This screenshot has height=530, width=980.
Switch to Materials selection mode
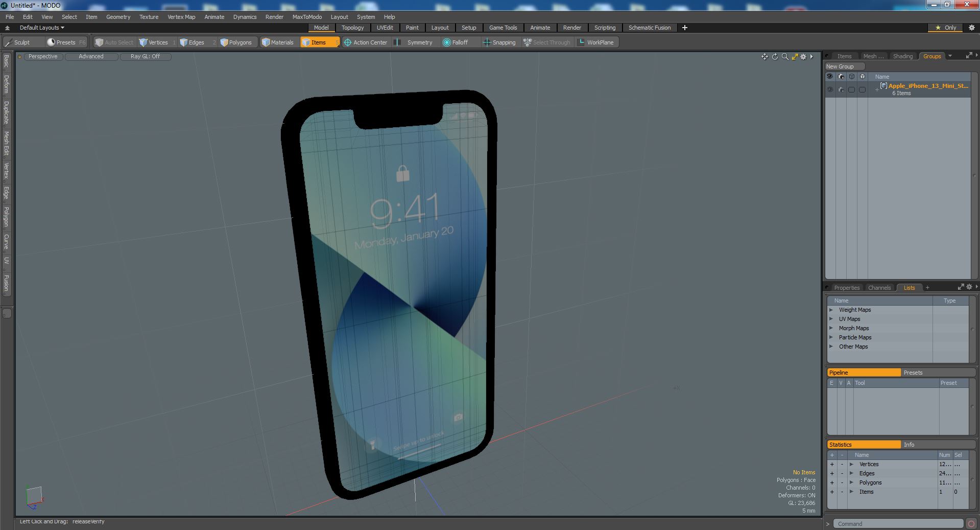tap(278, 42)
